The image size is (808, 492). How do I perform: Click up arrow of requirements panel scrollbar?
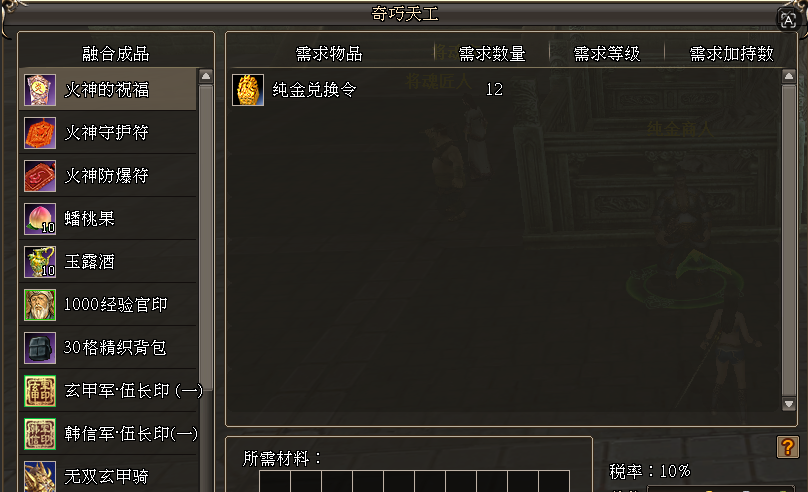[788, 76]
